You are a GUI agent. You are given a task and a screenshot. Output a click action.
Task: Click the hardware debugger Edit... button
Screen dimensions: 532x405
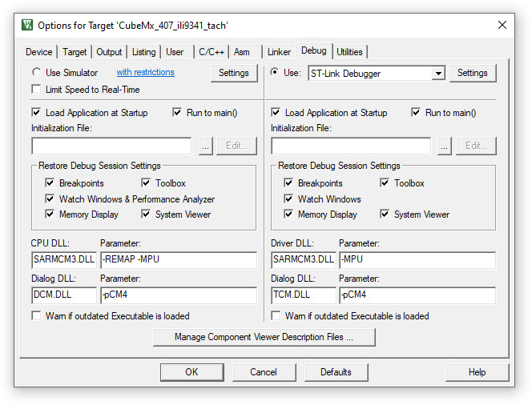click(476, 146)
